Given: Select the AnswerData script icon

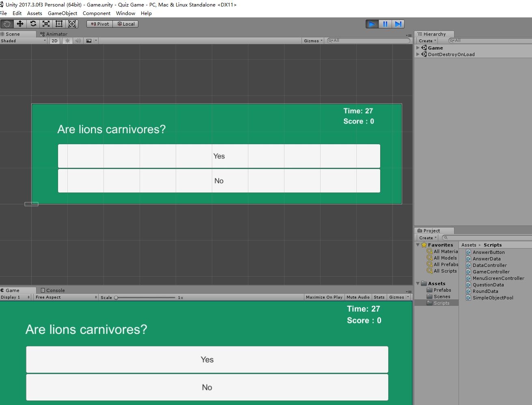Looking at the screenshot, I should [469, 259].
